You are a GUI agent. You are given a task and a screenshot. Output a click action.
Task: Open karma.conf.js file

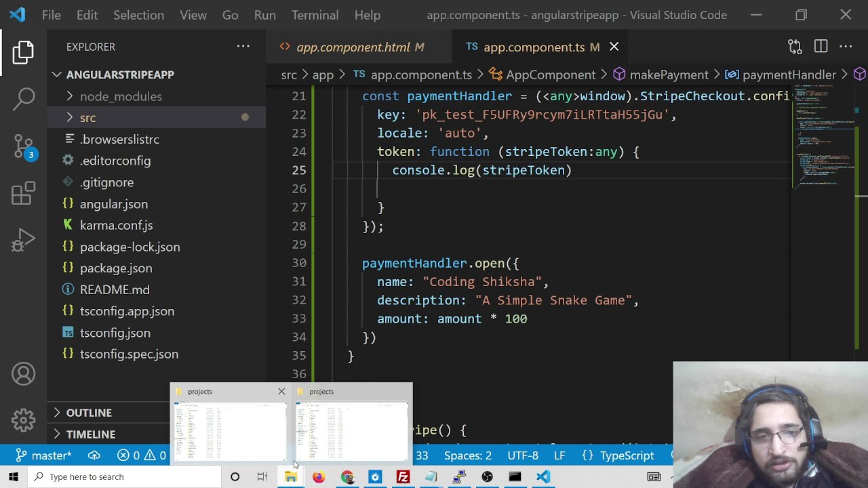(116, 225)
